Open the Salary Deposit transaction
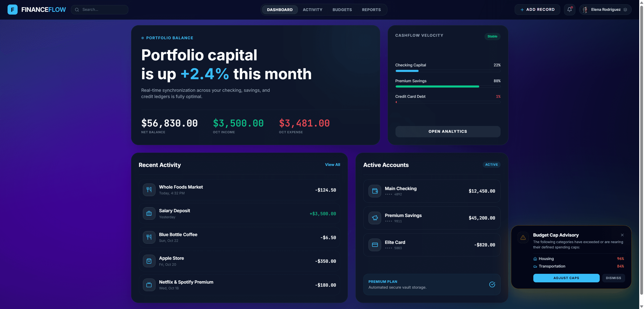This screenshot has height=309, width=644. point(239,213)
